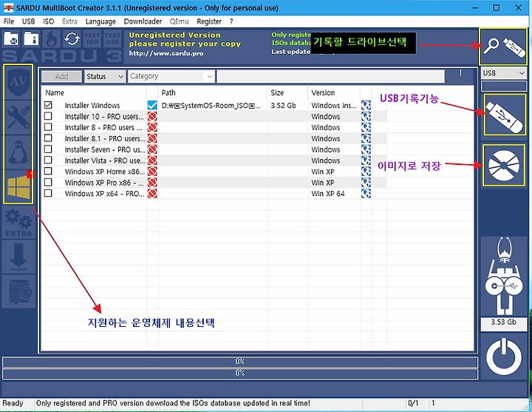
Task: Click the Add button
Action: coord(62,76)
